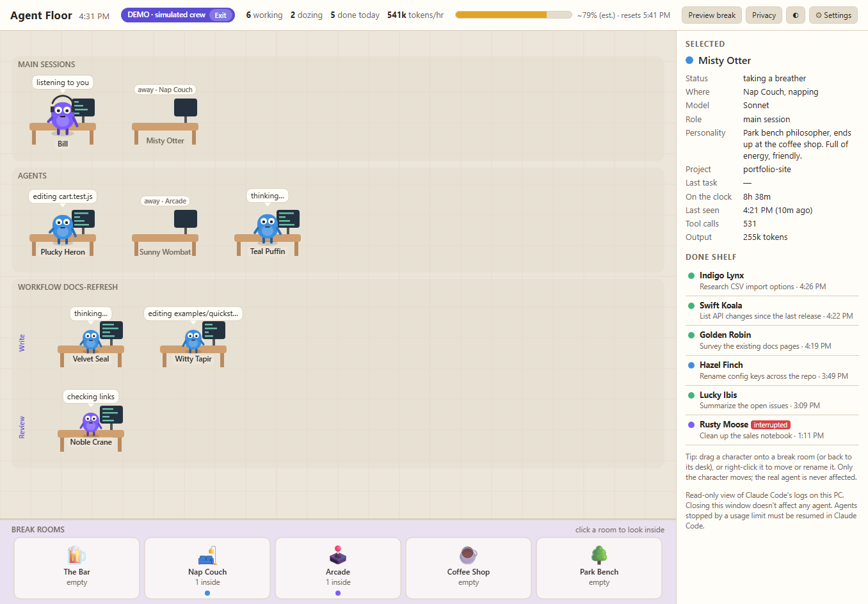This screenshot has width=868, height=604.
Task: Open Settings
Action: (833, 15)
